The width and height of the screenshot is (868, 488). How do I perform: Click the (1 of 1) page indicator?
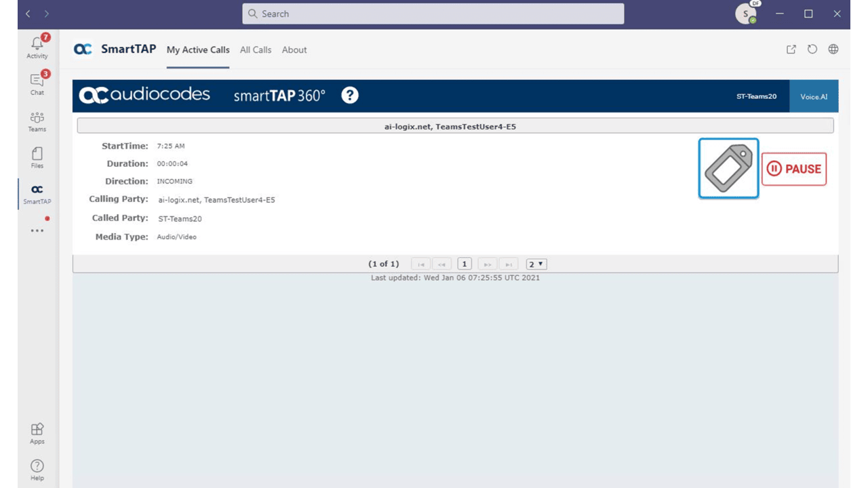click(384, 264)
